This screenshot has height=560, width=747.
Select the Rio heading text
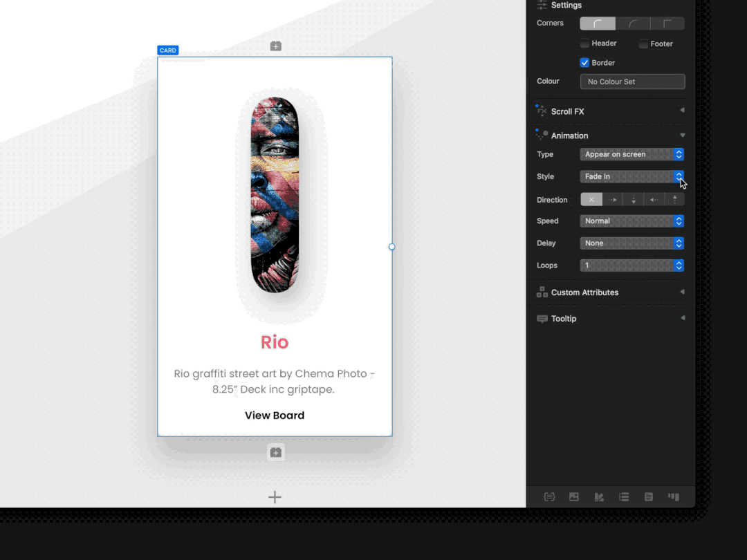tap(275, 342)
